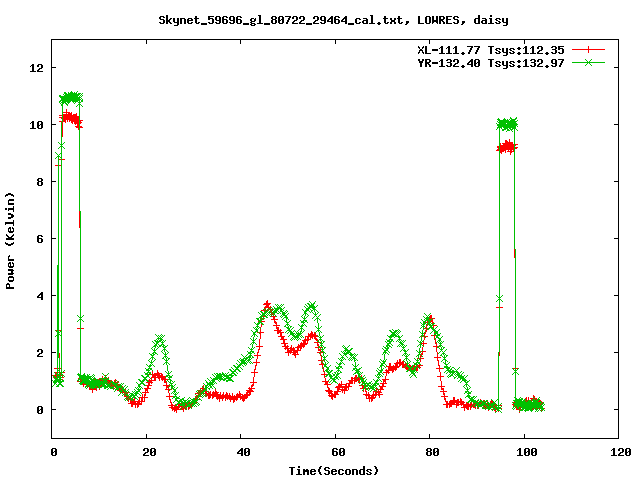
Task: Click x-axis tick label 80
Action: (x=432, y=452)
